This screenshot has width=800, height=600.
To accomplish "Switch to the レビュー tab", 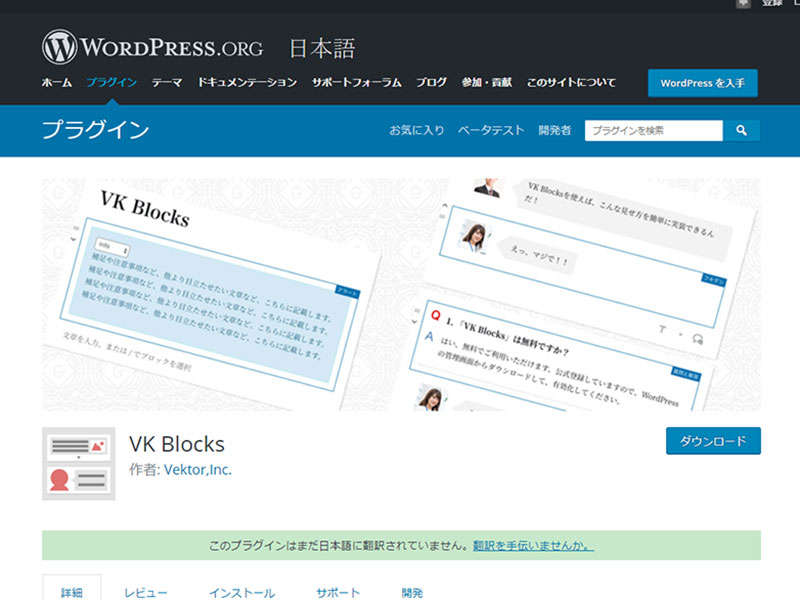I will pos(146,592).
